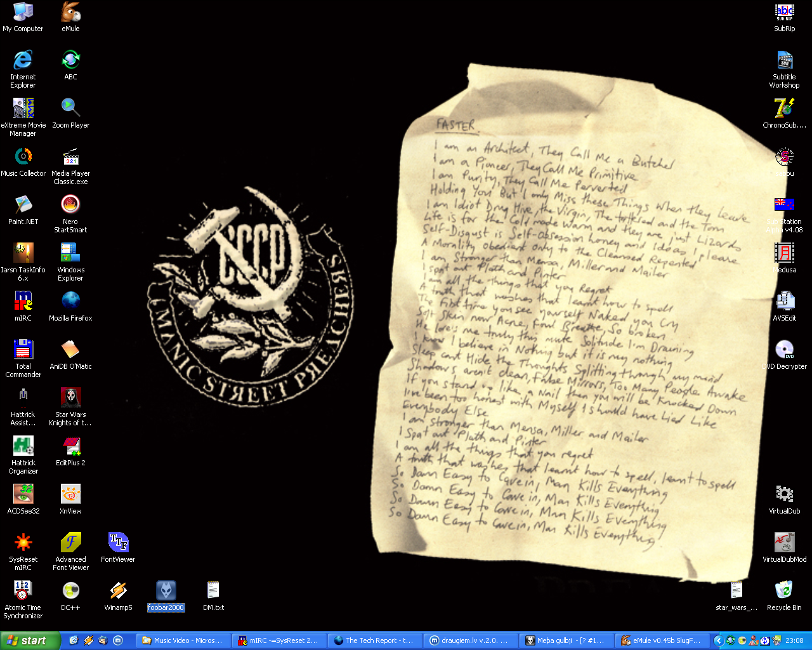This screenshot has width=812, height=650.
Task: Open AniDB O'Matic icon
Action: pyautogui.click(x=70, y=355)
